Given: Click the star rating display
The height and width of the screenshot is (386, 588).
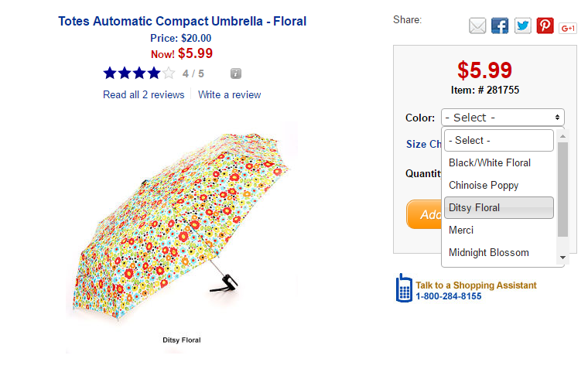Looking at the screenshot, I should coord(139,73).
